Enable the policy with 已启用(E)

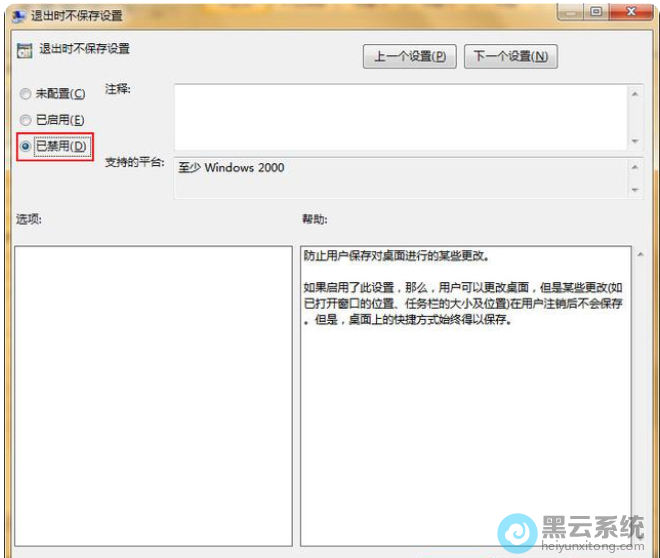(26, 120)
